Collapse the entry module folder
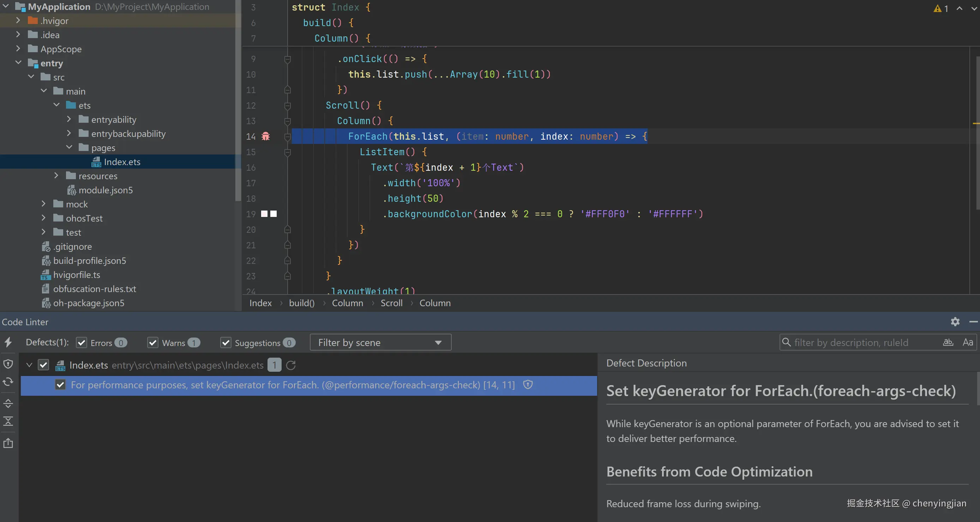The width and height of the screenshot is (980, 522). [18, 63]
